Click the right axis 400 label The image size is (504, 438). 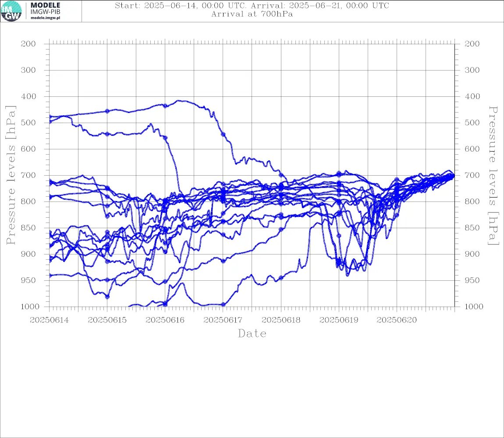[472, 96]
